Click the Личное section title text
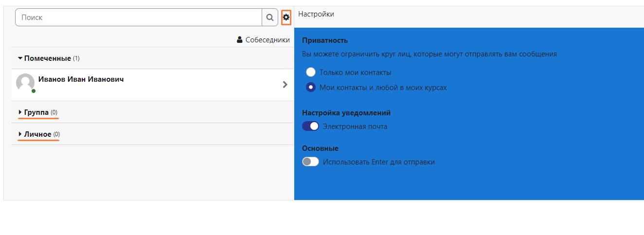 [x=37, y=134]
